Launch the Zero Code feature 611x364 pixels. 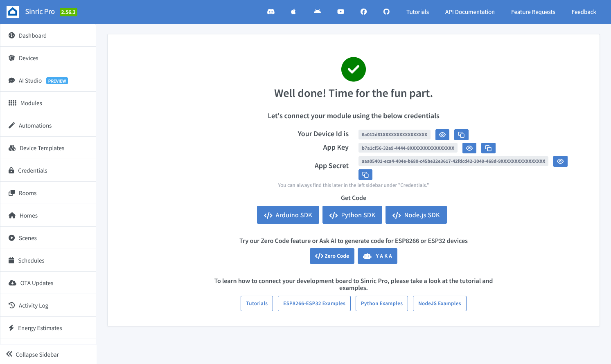click(332, 256)
